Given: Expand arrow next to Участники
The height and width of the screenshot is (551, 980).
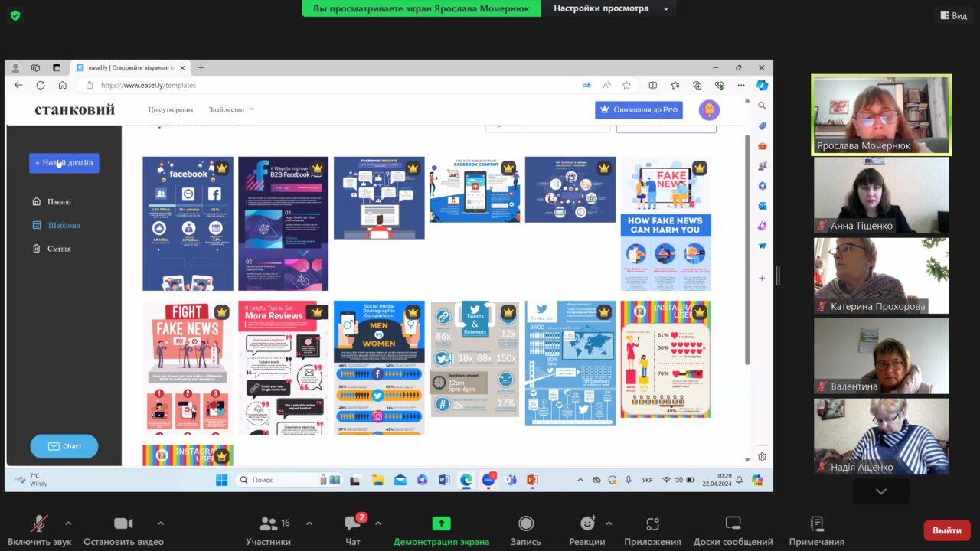Looking at the screenshot, I should click(x=309, y=523).
